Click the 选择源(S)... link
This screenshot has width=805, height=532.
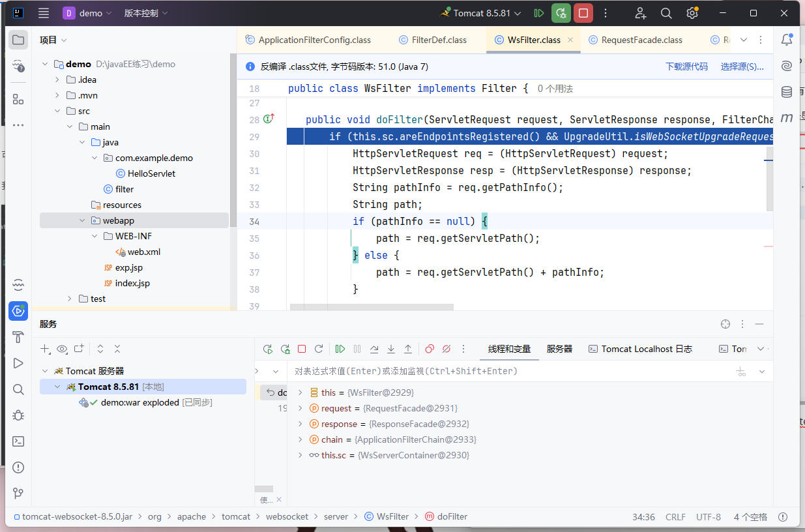tap(742, 66)
